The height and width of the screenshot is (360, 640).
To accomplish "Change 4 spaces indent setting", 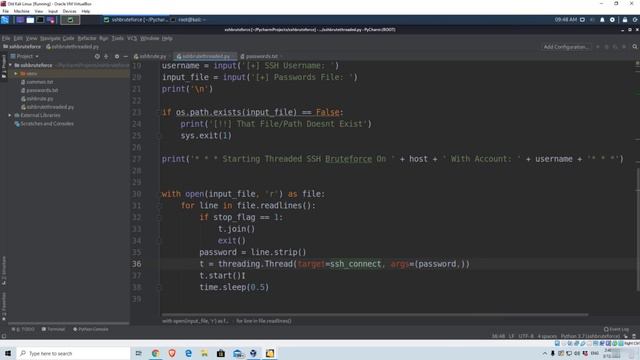I will pos(547,336).
